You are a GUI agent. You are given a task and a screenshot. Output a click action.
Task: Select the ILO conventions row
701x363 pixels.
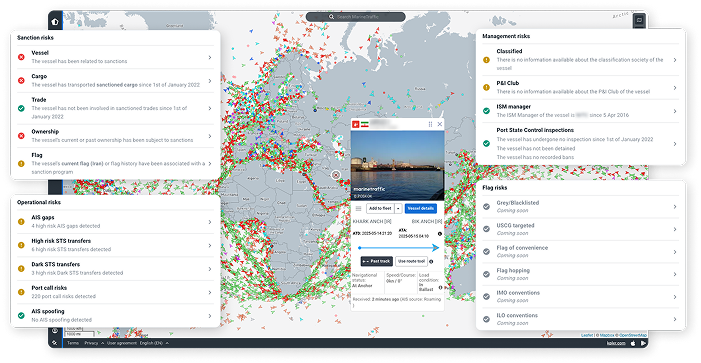pyautogui.click(x=580, y=319)
